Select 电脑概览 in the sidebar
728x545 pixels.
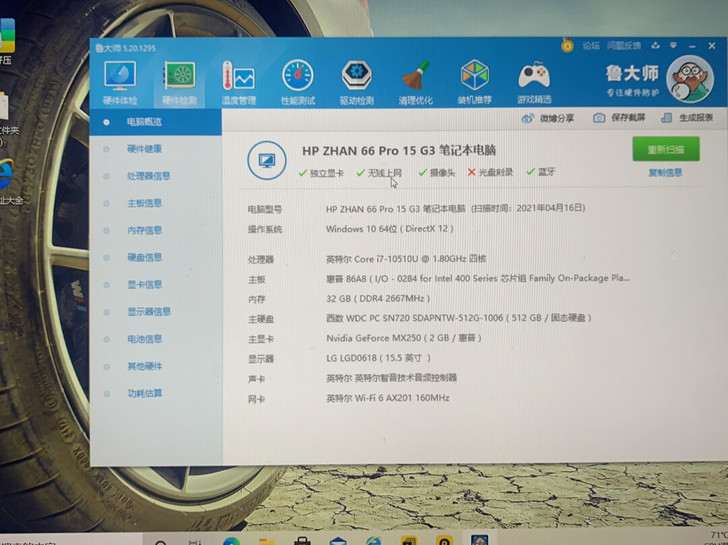(156, 122)
